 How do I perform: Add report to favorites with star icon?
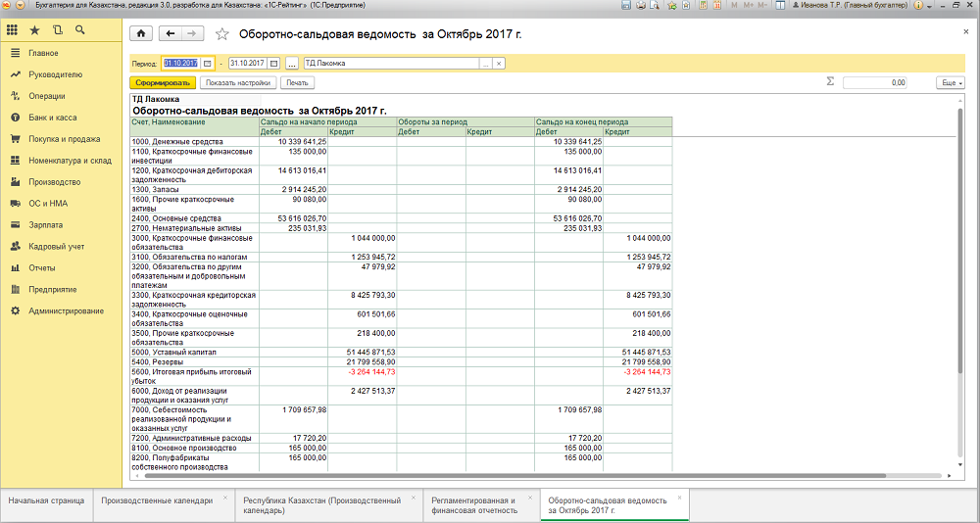pos(221,33)
